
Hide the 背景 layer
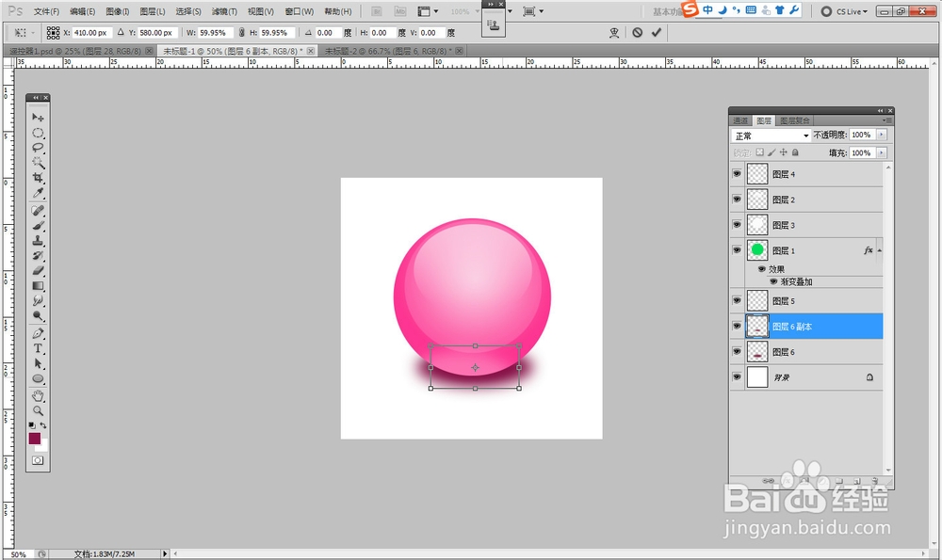(737, 376)
